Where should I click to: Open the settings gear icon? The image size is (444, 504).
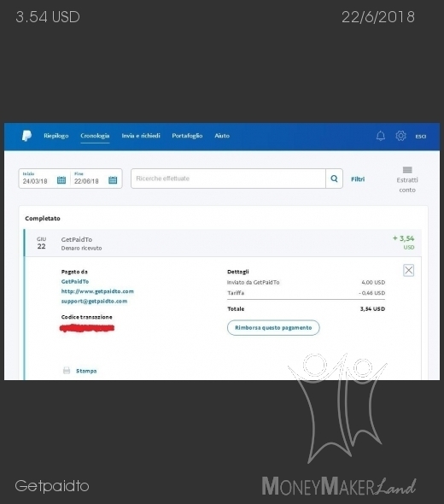tap(400, 136)
